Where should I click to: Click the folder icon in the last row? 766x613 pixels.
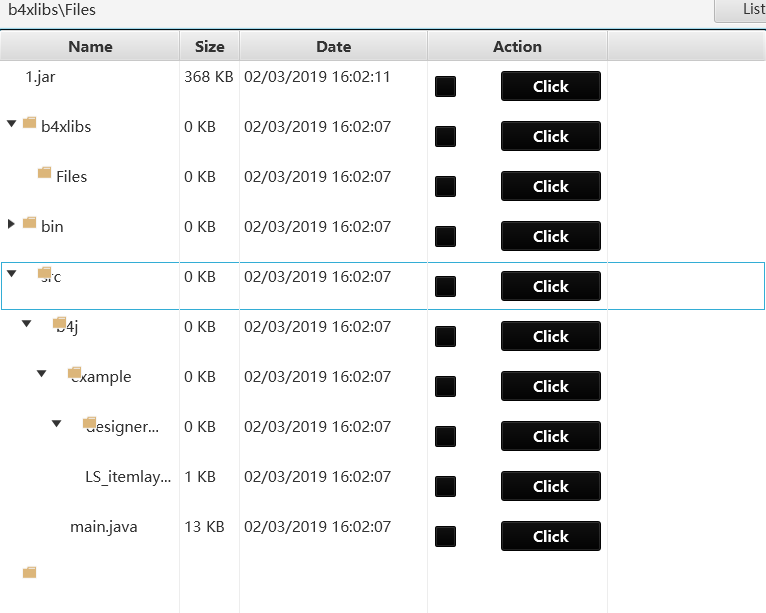point(30,573)
